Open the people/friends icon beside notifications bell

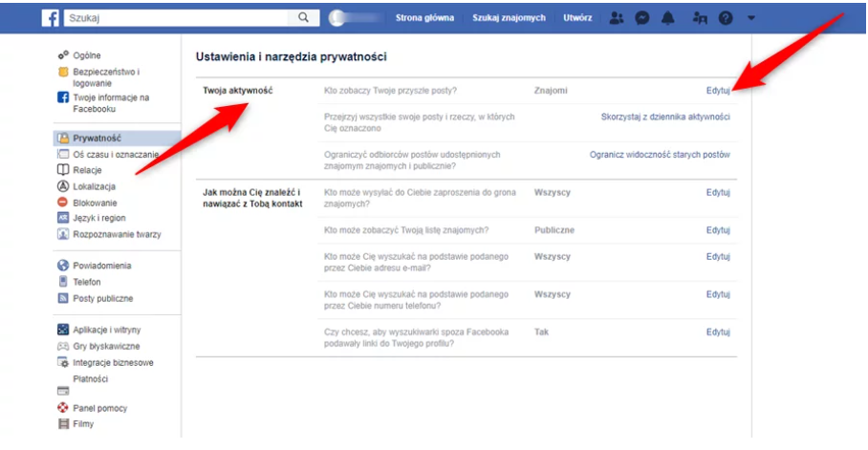700,18
